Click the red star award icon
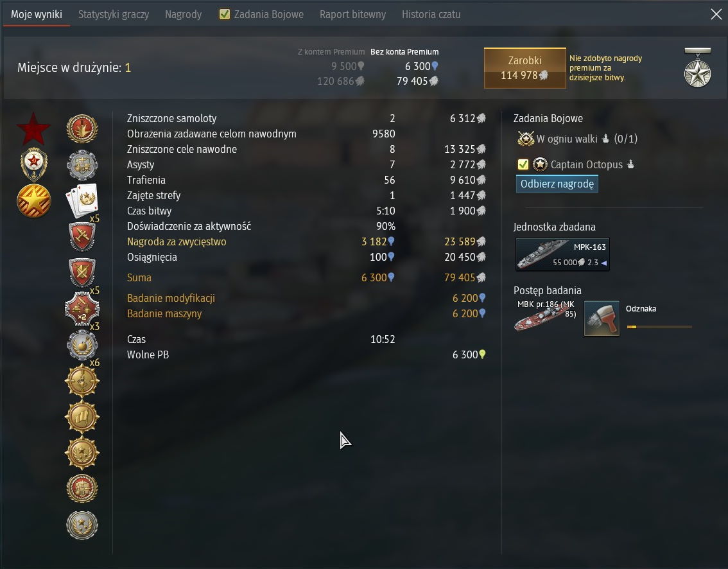The width and height of the screenshot is (728, 569). tap(33, 128)
